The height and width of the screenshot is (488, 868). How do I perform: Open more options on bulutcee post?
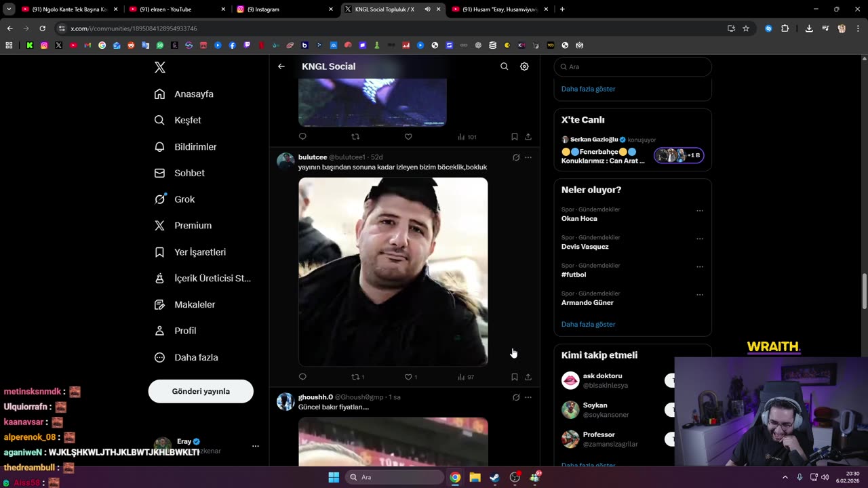tap(528, 157)
